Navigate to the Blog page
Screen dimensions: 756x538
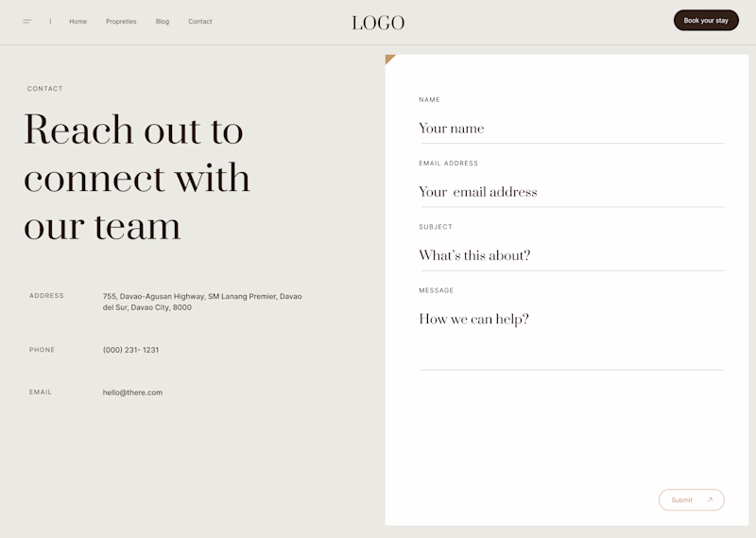click(163, 21)
